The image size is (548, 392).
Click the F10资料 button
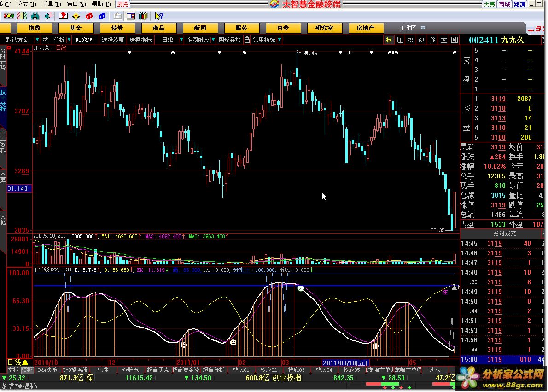tap(85, 40)
